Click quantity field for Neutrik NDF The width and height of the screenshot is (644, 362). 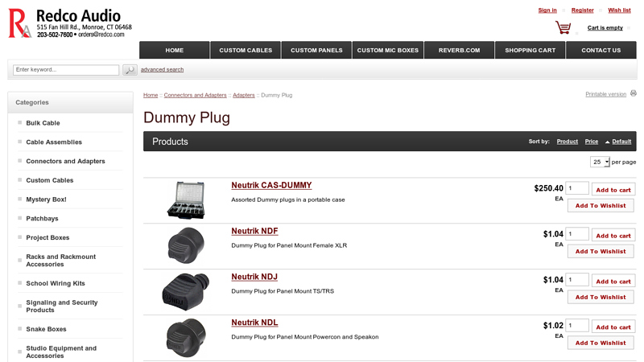coord(577,234)
